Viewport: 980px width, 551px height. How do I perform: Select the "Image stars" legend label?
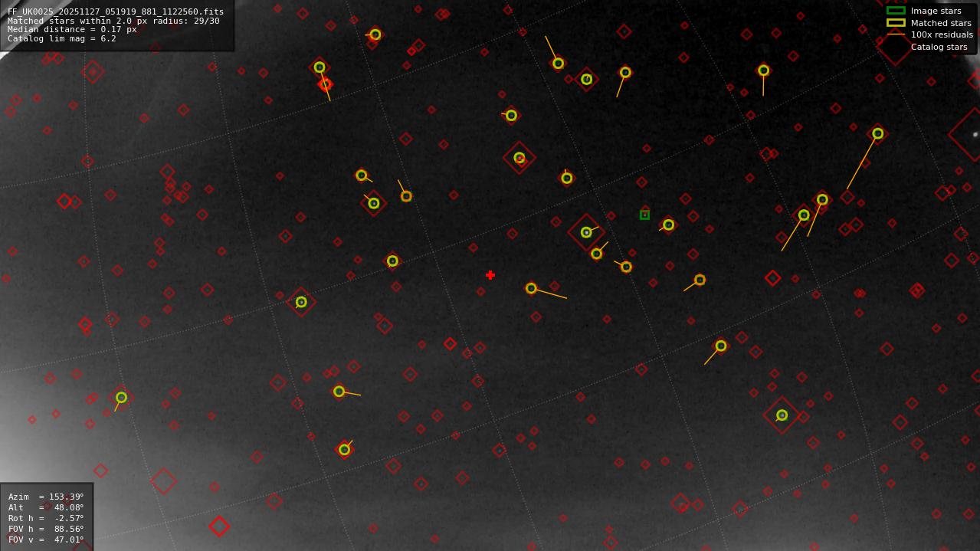click(936, 11)
